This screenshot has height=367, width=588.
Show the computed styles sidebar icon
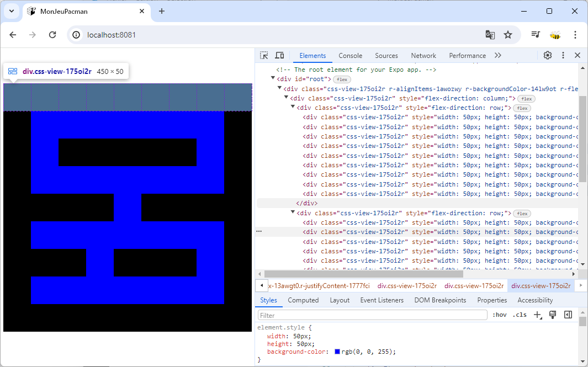click(x=568, y=315)
